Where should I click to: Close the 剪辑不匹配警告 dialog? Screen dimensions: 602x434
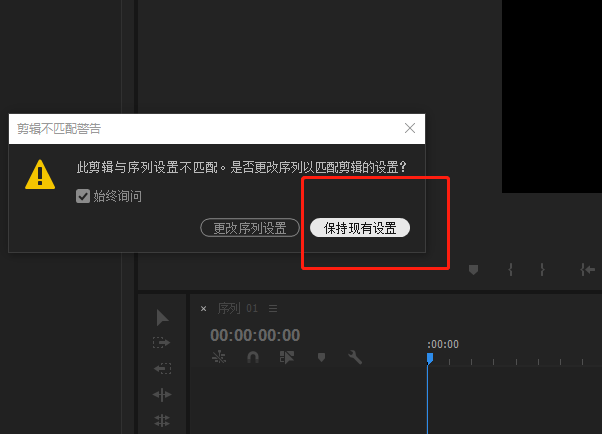pos(410,128)
